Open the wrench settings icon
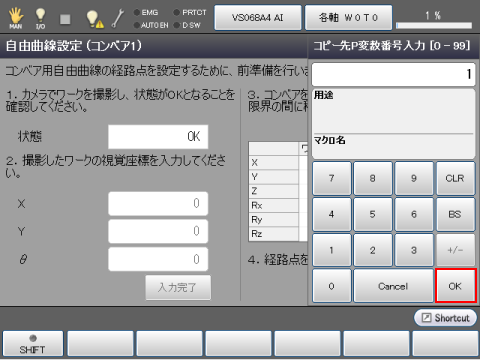The image size is (480, 360). click(x=118, y=18)
